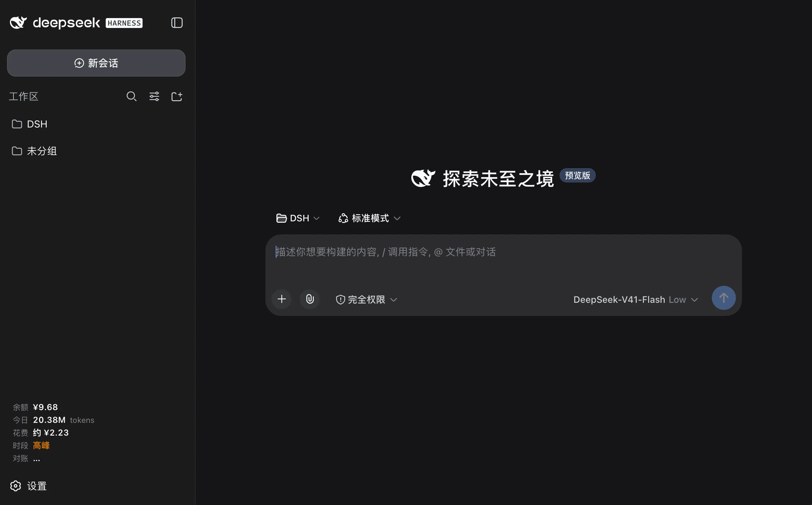Click the 探索未至之境 headline text

pyautogui.click(x=498, y=178)
